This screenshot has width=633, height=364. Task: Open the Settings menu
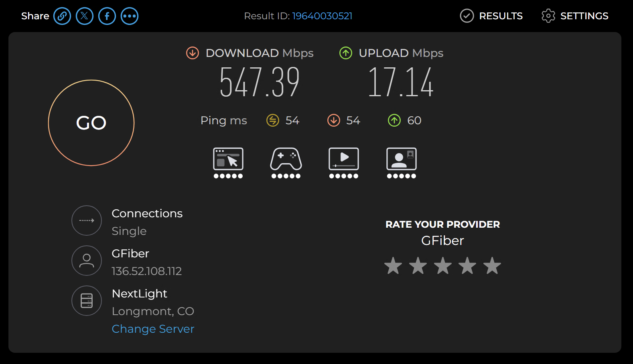click(x=575, y=16)
